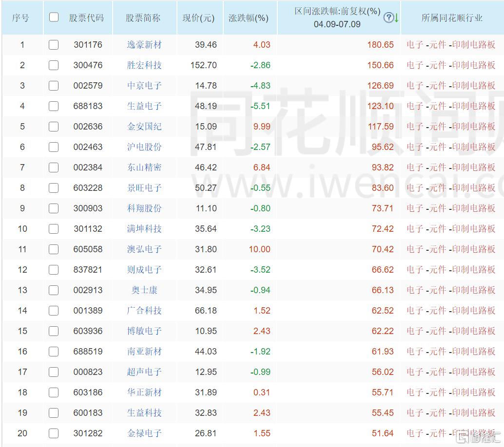Click 电子 industry link in row 10
The image size is (504, 447).
(415, 229)
